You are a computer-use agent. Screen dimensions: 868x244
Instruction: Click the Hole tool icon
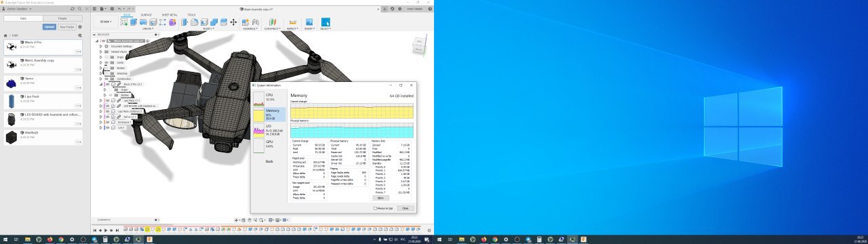[153, 22]
